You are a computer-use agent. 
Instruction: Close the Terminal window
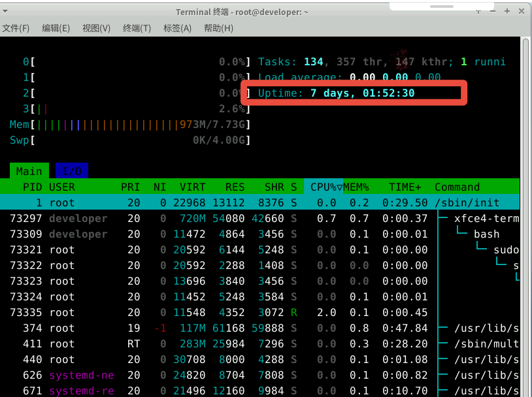[x=522, y=12]
